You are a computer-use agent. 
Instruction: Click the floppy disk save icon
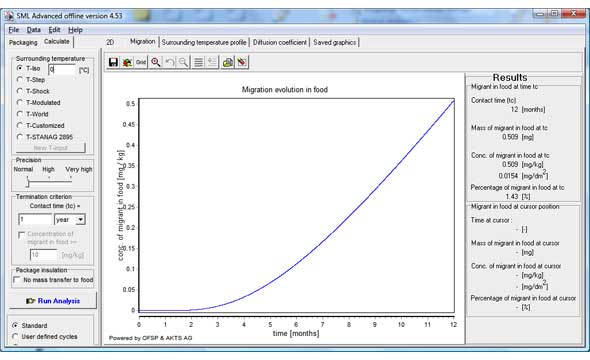[113, 62]
